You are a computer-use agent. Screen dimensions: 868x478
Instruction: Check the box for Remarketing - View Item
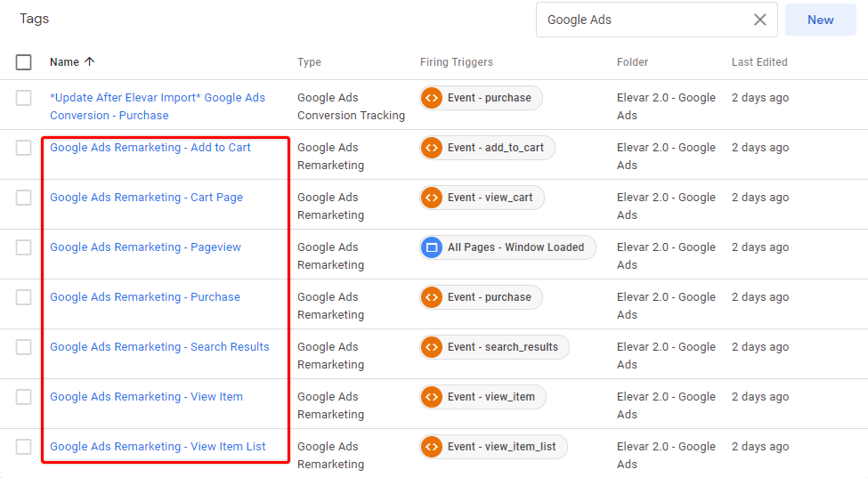pyautogui.click(x=24, y=397)
